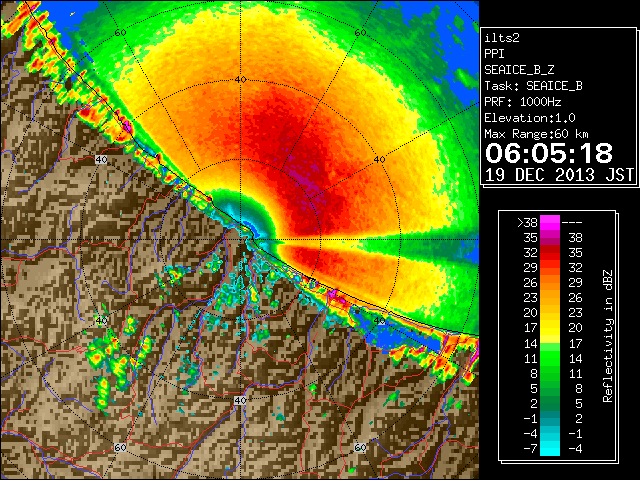Click the cyan legend swatch beside -7
Image resolution: width=640 pixels, height=480 pixels.
pos(549,448)
